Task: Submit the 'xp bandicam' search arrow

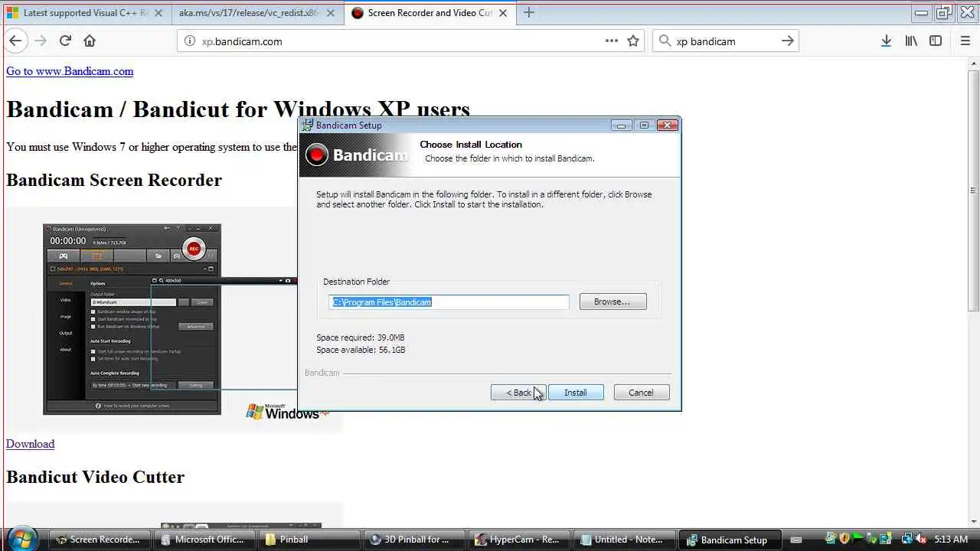Action: coord(788,41)
